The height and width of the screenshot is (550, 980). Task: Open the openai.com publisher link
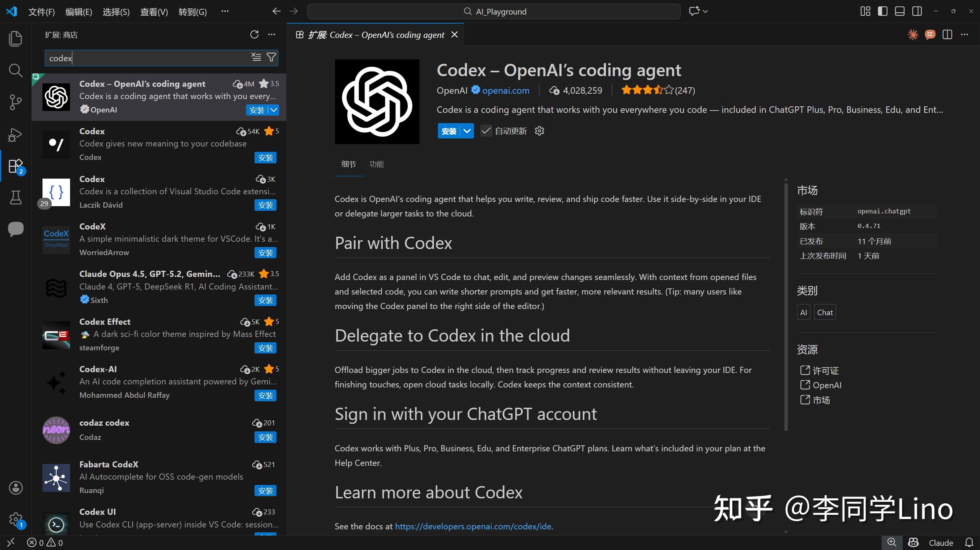[x=505, y=91]
